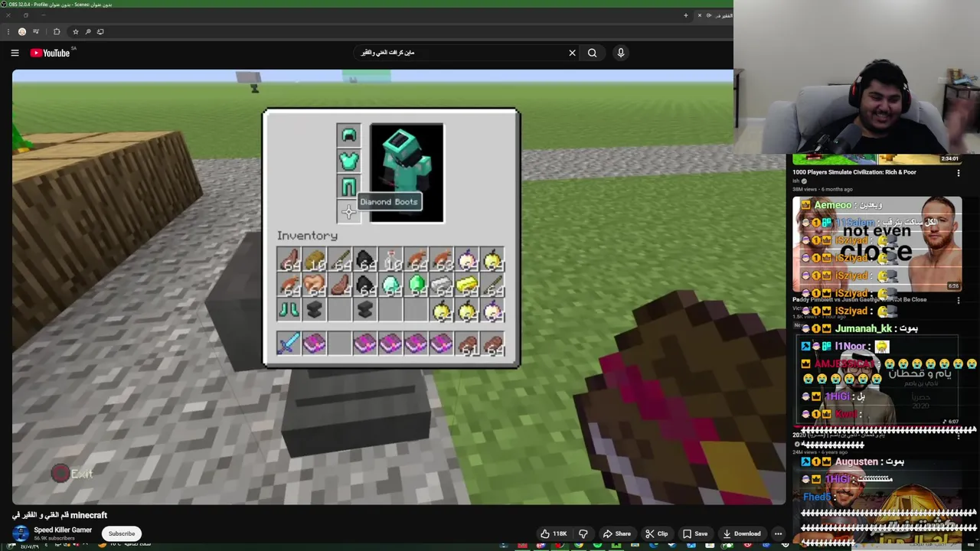Pick the diamond item in inventory
980x551 pixels.
390,285
